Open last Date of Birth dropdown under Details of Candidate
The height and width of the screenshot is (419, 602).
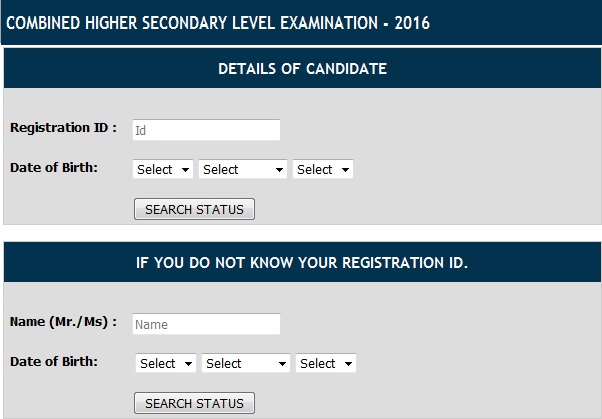coord(323,170)
